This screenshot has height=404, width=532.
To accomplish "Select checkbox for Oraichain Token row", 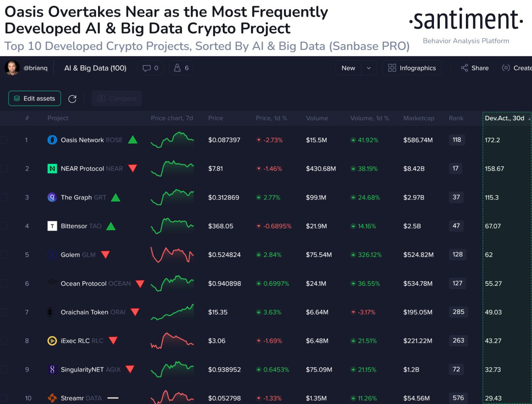I will click(x=4, y=312).
